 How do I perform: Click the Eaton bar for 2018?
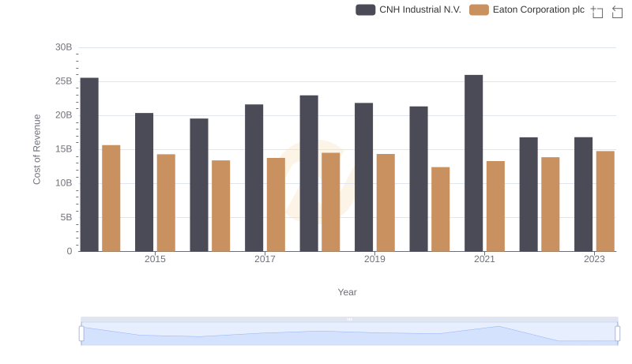tap(331, 202)
